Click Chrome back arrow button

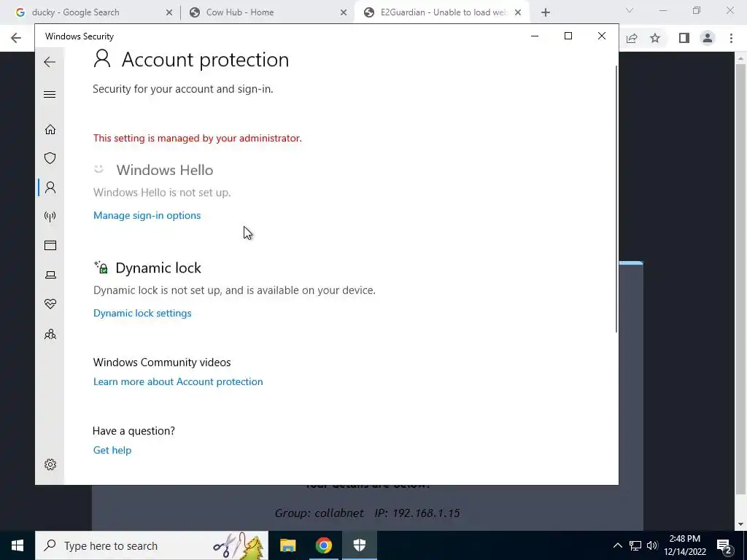click(16, 38)
